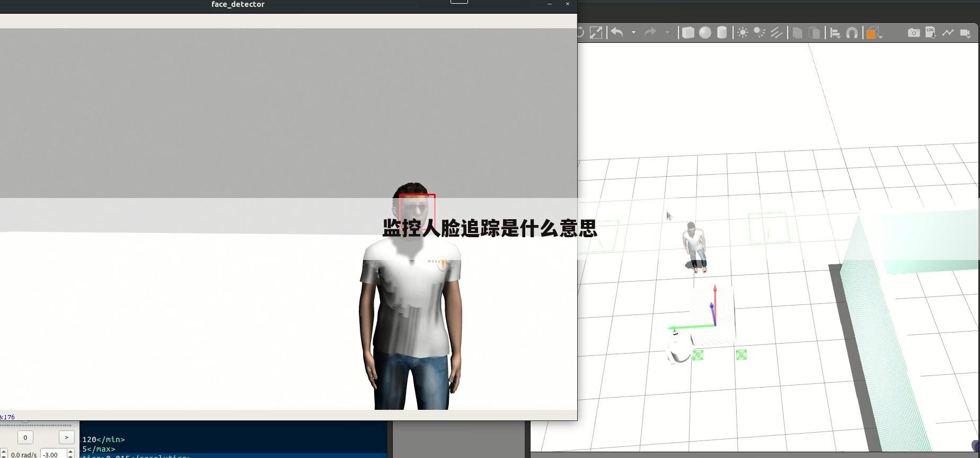Open the orange view angle cube dropdown
Screen dimensions: 980x458
pos(874,33)
